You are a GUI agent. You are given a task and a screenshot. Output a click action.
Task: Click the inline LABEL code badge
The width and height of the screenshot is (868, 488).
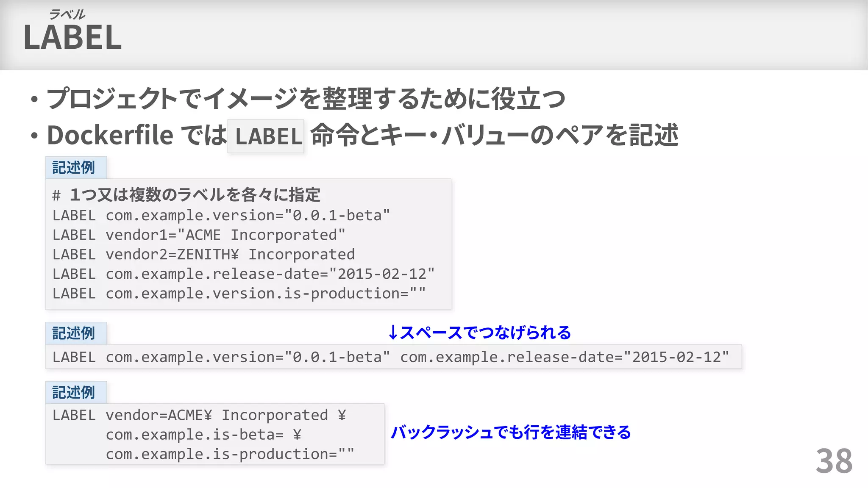[x=266, y=136]
